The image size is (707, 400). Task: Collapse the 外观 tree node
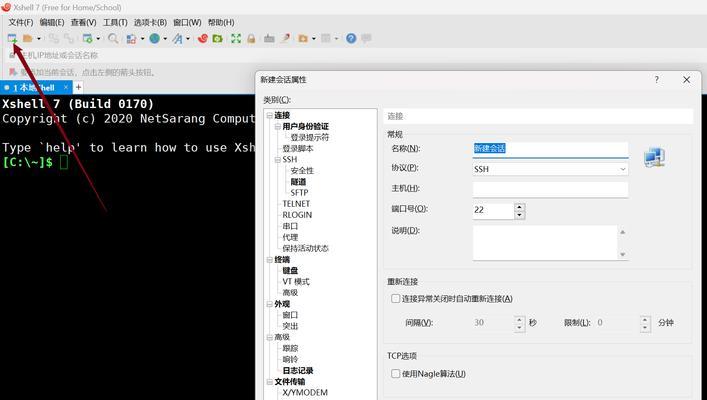[270, 304]
